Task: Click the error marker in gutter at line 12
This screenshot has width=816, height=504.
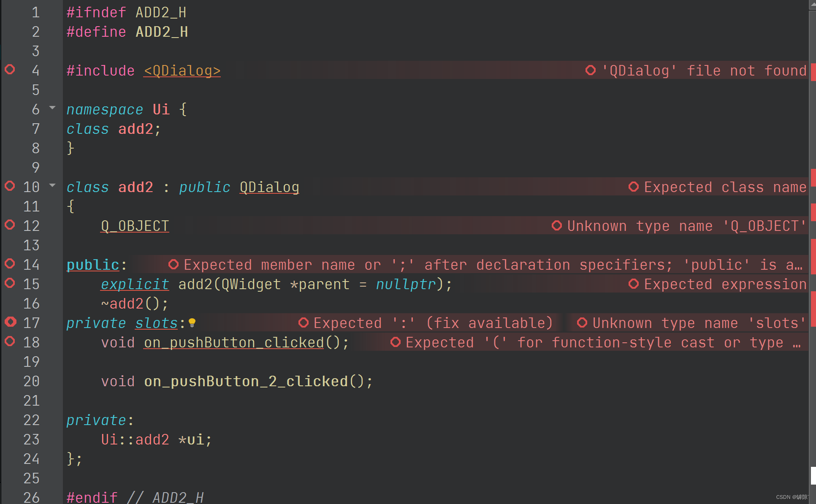Action: [10, 225]
